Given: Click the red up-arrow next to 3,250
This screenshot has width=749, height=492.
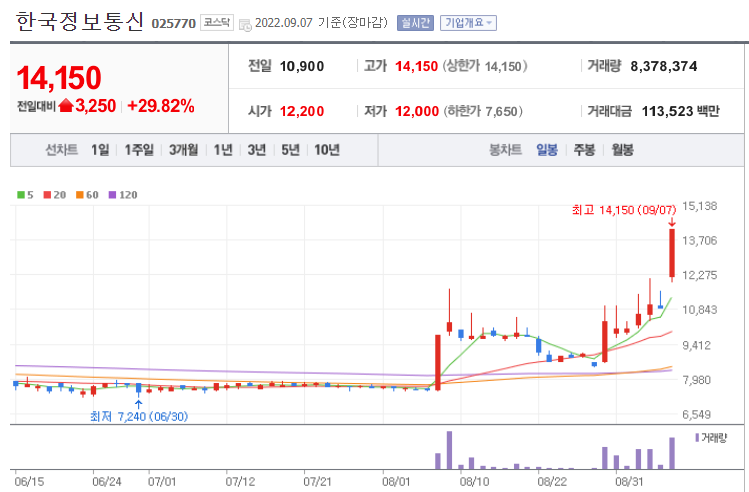Looking at the screenshot, I should [66, 105].
